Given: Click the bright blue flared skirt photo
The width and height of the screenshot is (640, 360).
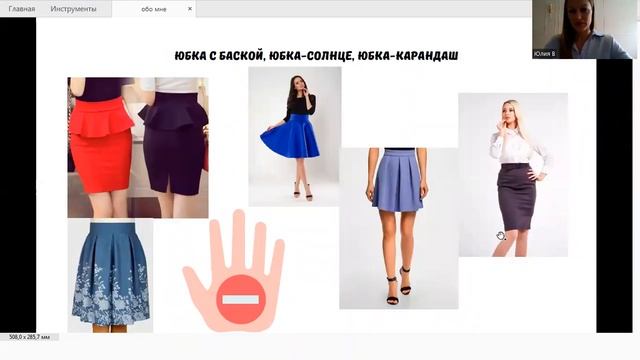Looking at the screenshot, I should click(x=295, y=136).
